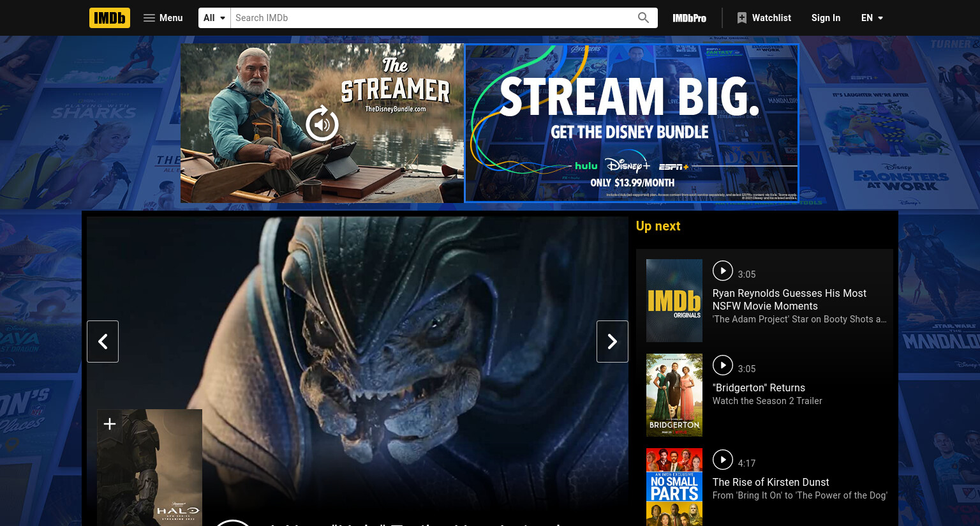Open 'The Rise of Kirsten Dunst' title
This screenshot has width=980, height=526.
pos(771,482)
